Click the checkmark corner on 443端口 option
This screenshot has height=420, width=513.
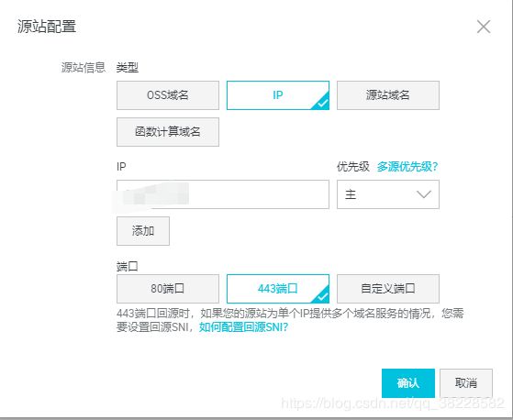(322, 296)
